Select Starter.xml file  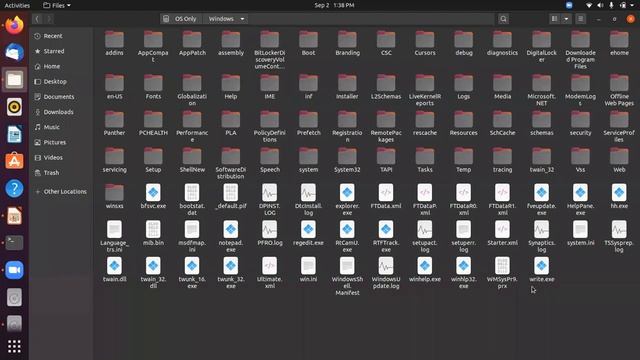502,233
